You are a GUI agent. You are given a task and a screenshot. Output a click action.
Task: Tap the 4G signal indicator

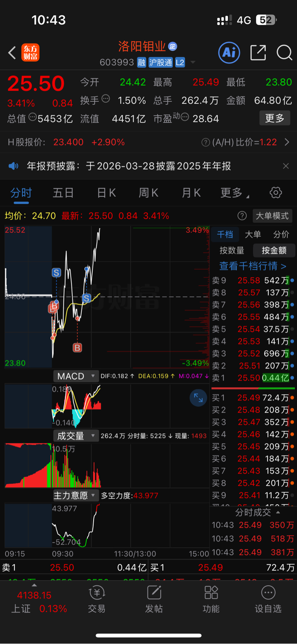244,20
